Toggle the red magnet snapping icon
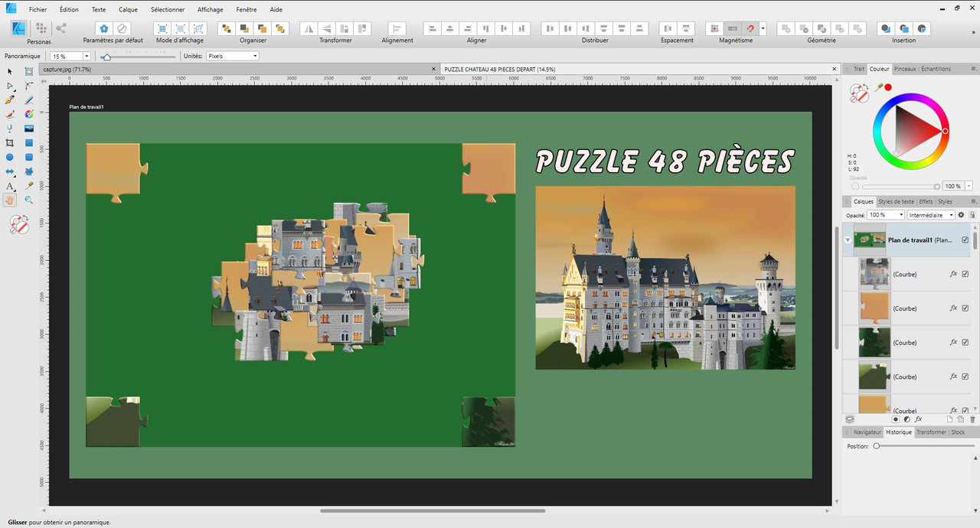The width and height of the screenshot is (980, 528). 750,28
